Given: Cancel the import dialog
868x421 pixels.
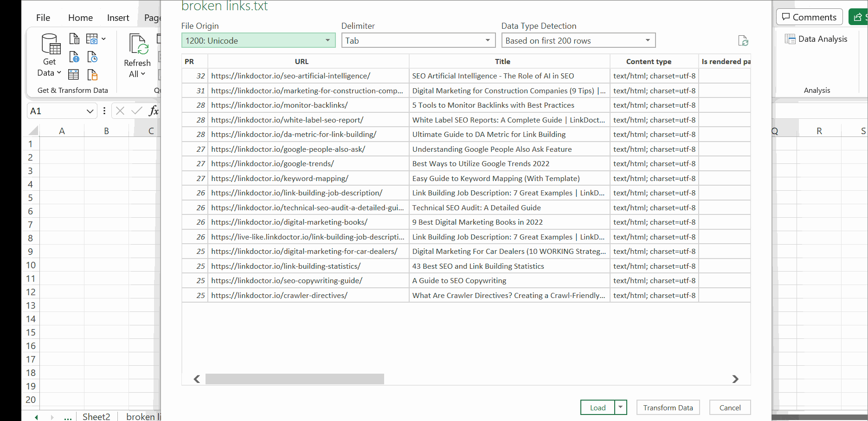Looking at the screenshot, I should click(x=730, y=407).
